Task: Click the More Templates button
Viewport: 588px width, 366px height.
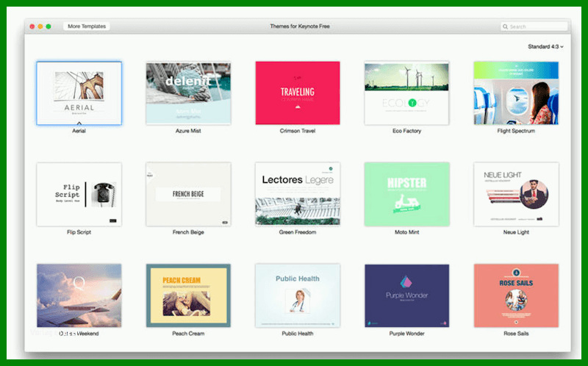Action: point(87,26)
